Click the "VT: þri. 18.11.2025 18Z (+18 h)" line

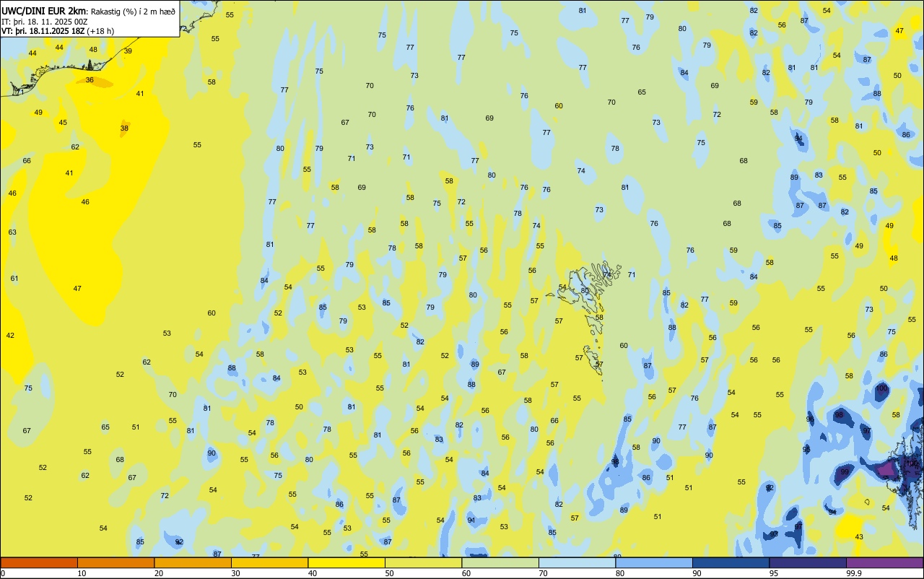tap(57, 31)
